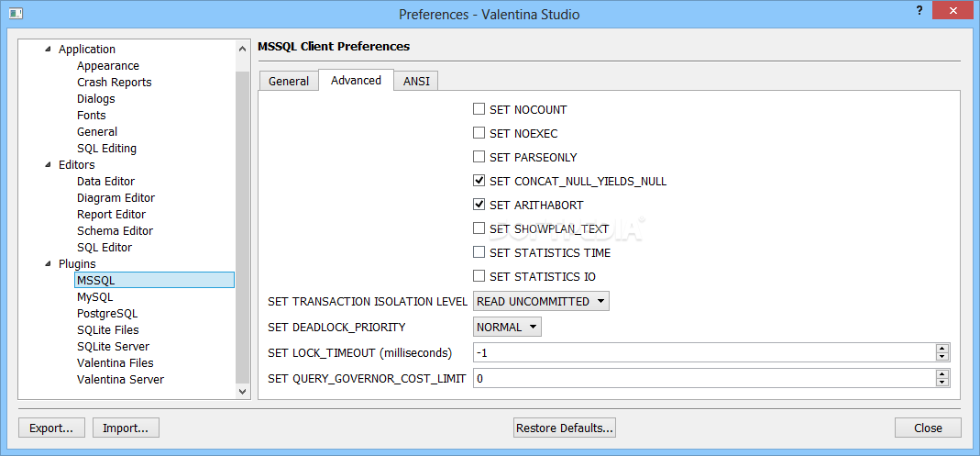Increase LOCK_TIMEOUT with the up arrow
980x456 pixels.
[941, 349]
